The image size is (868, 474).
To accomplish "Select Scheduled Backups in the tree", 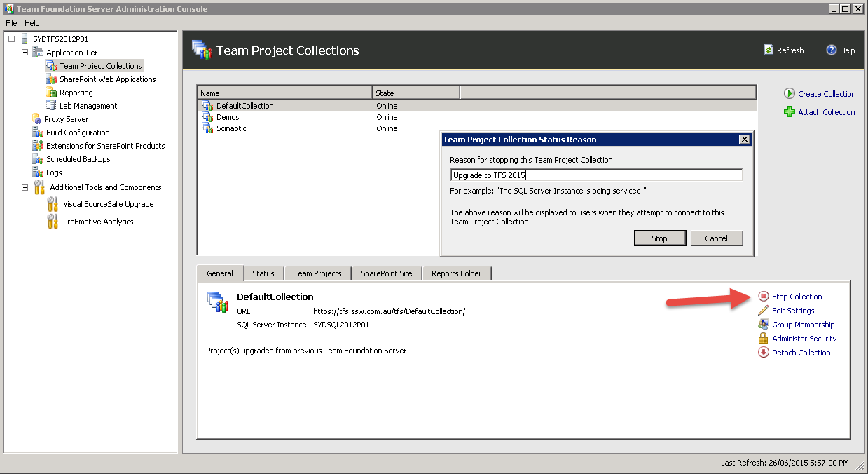I will click(x=77, y=159).
